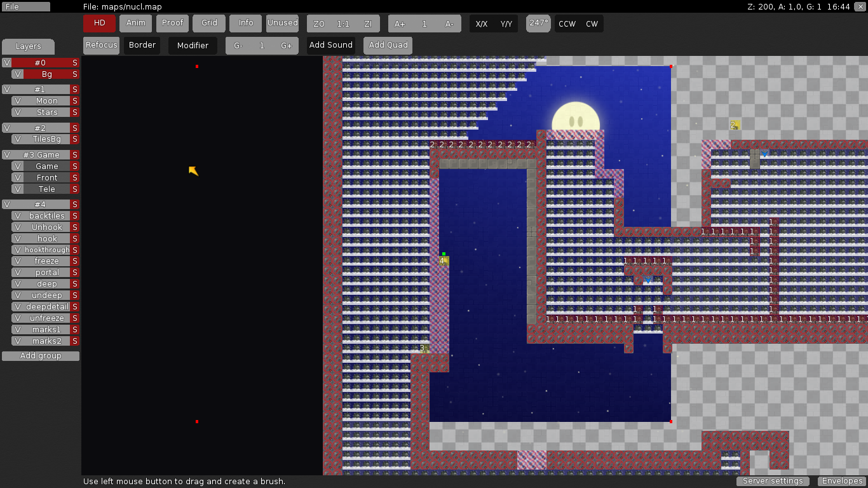Open the #3 Game group properties
The width and height of the screenshot is (868, 488).
click(x=41, y=155)
